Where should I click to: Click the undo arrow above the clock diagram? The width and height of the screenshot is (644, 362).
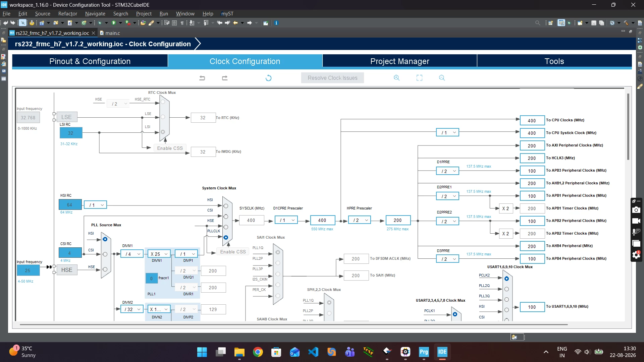tap(202, 78)
